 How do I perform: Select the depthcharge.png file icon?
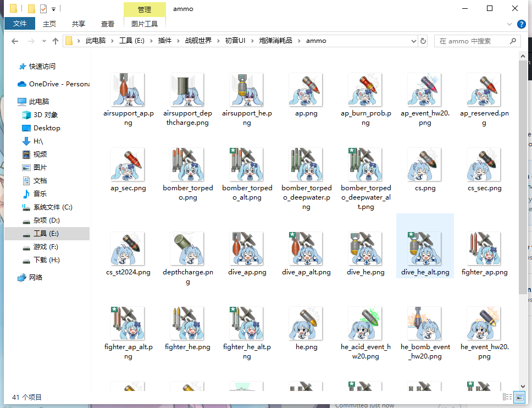pos(187,249)
